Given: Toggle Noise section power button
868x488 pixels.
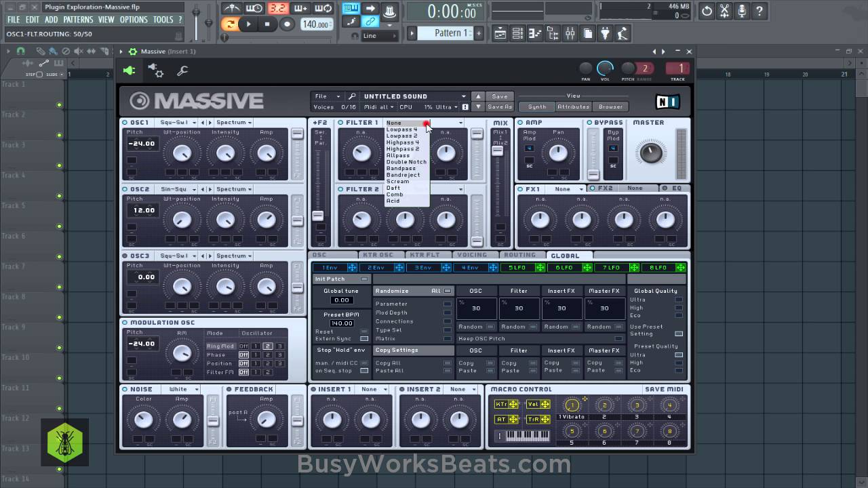Looking at the screenshot, I should point(125,389).
